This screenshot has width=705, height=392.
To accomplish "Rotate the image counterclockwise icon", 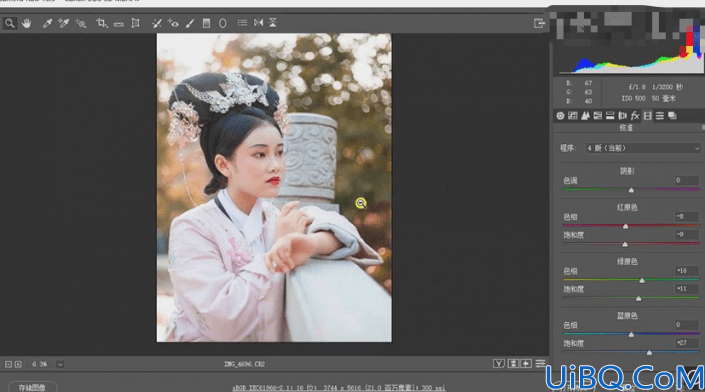I will point(259,22).
